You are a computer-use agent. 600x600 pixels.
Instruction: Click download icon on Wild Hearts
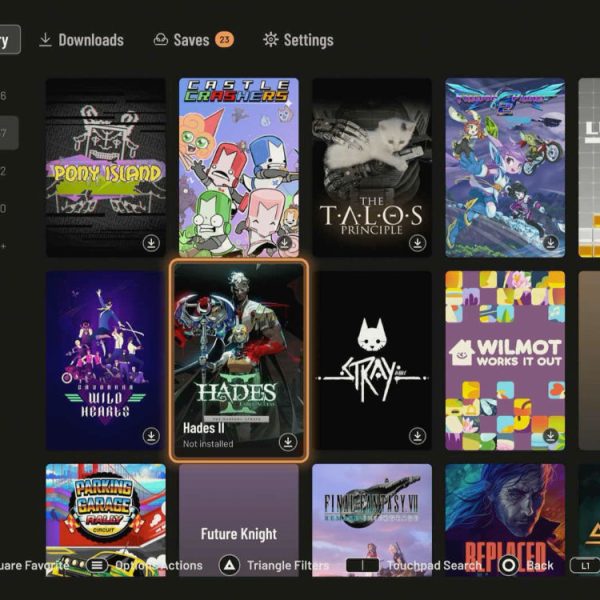[x=151, y=435]
